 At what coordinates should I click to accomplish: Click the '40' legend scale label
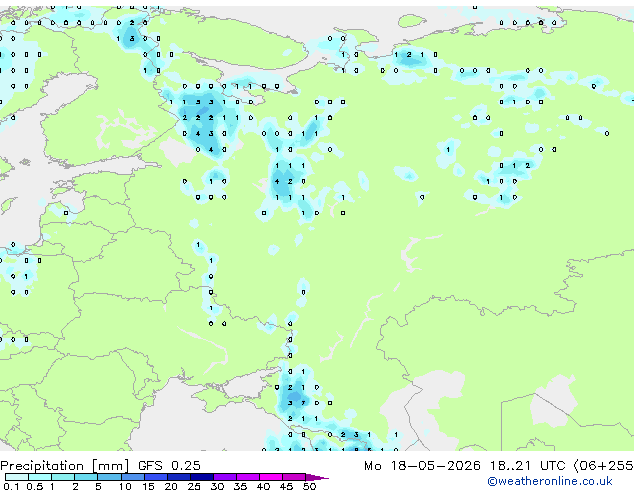click(x=264, y=486)
